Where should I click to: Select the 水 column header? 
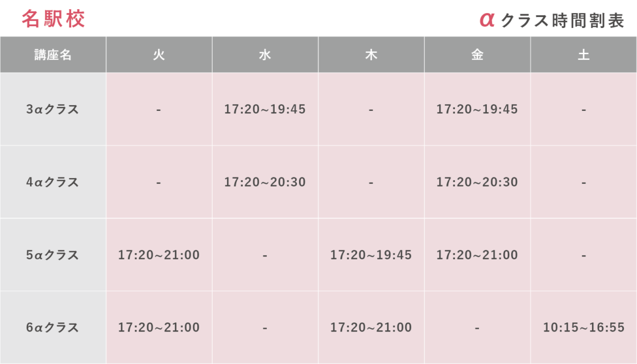pos(265,55)
